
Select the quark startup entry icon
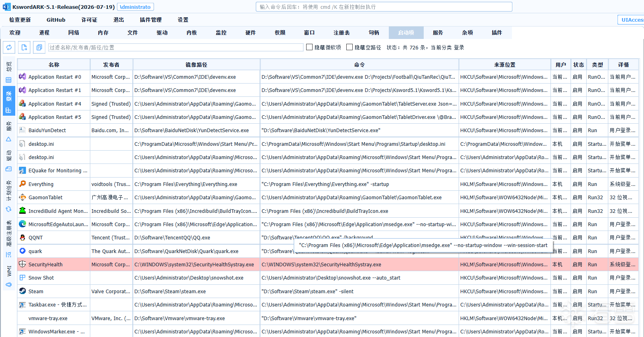22,251
